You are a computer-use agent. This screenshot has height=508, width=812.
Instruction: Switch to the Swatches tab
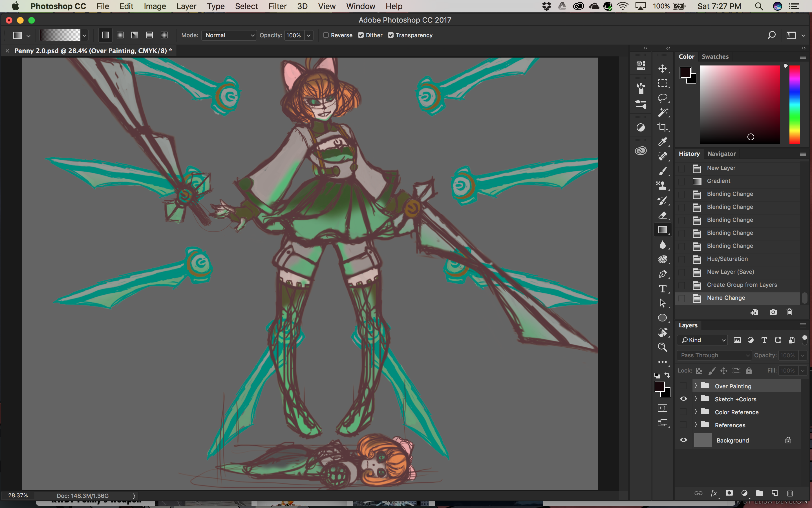(715, 56)
